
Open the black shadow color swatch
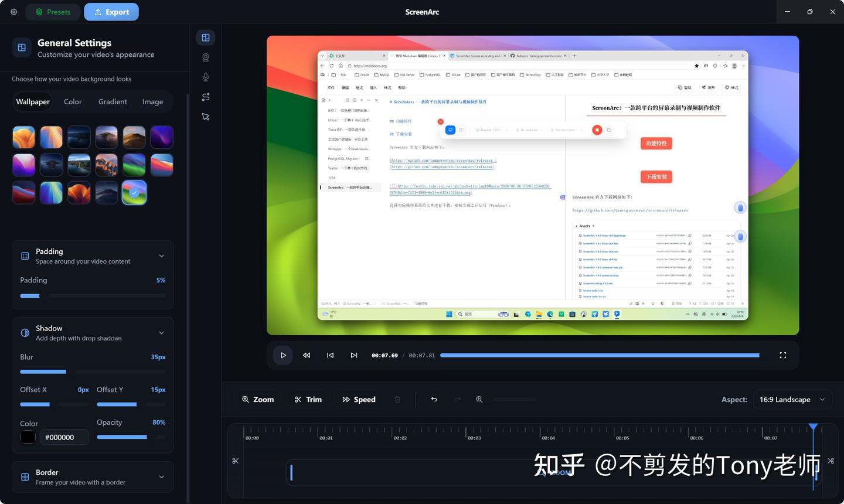[28, 437]
